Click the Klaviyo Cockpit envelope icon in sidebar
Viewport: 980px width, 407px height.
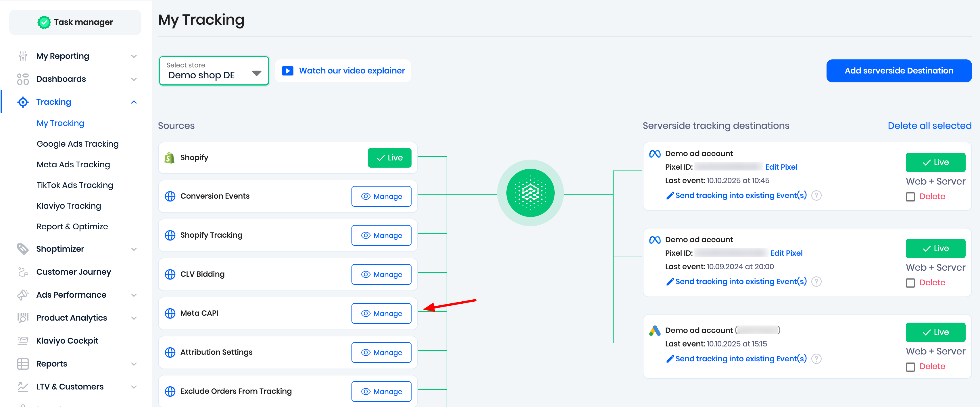23,341
